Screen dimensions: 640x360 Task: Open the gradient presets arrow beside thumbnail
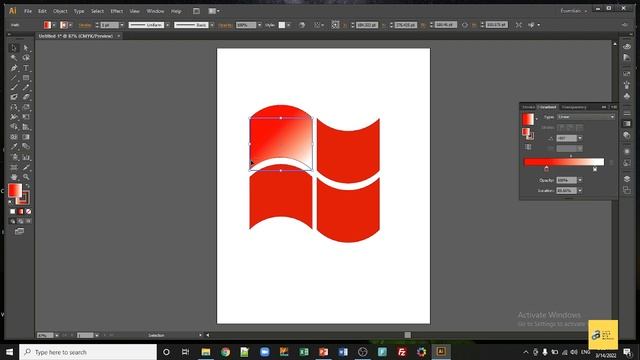pos(536,119)
